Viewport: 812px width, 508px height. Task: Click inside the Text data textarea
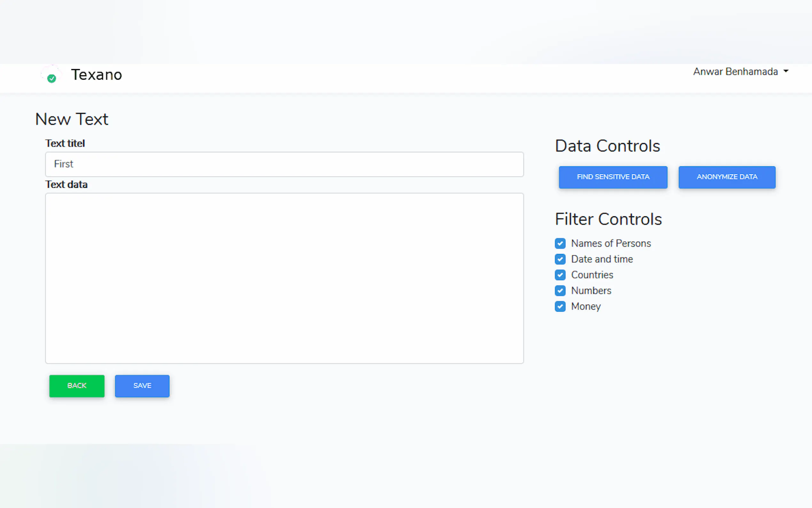coord(284,278)
